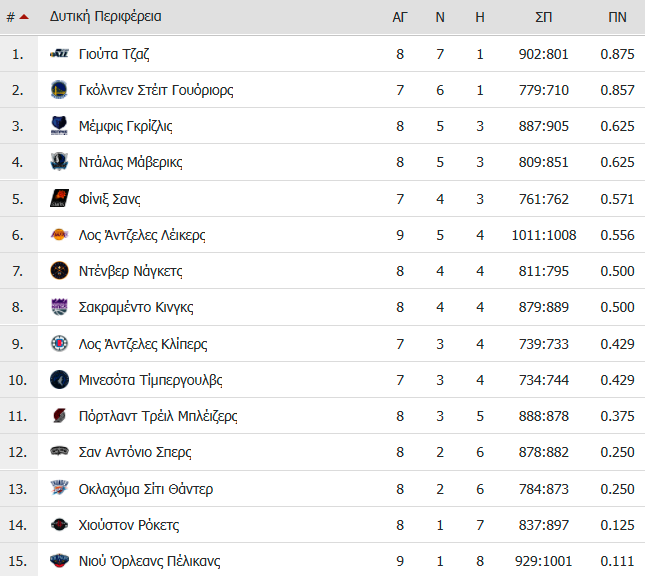Sort table by the ΠΝ column header
The width and height of the screenshot is (645, 576).
point(617,17)
